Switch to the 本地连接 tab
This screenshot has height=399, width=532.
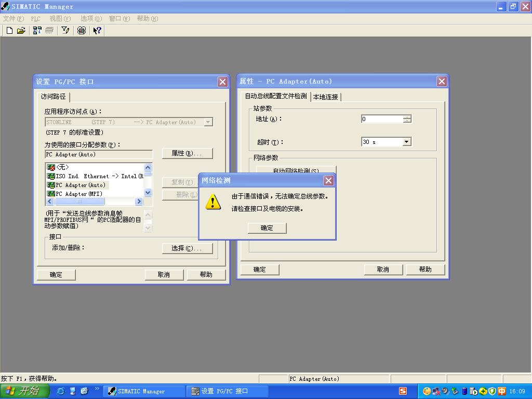(x=325, y=97)
